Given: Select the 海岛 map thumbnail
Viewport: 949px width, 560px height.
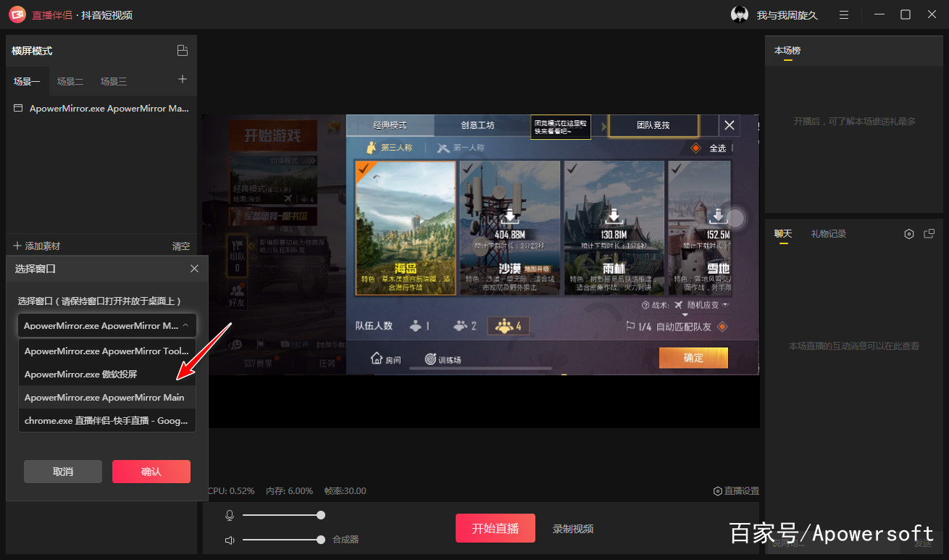Looking at the screenshot, I should pyautogui.click(x=405, y=227).
